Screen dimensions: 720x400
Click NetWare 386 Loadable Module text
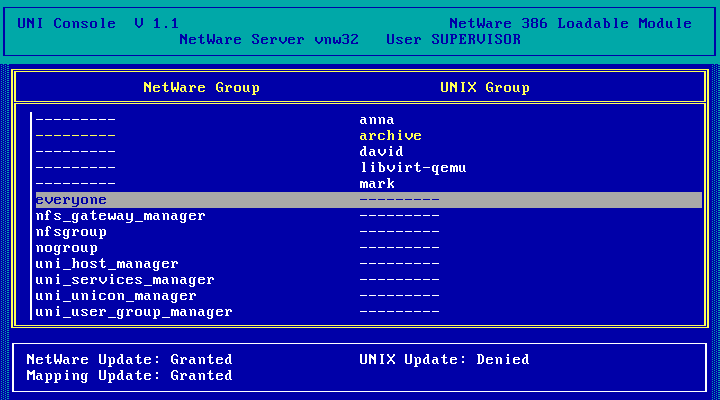coord(571,23)
